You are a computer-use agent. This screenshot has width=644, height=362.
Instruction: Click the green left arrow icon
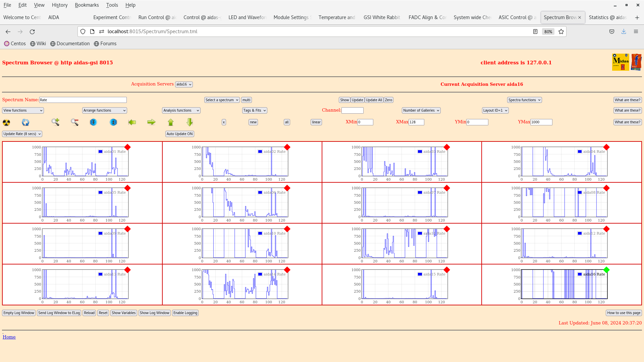pyautogui.click(x=132, y=122)
